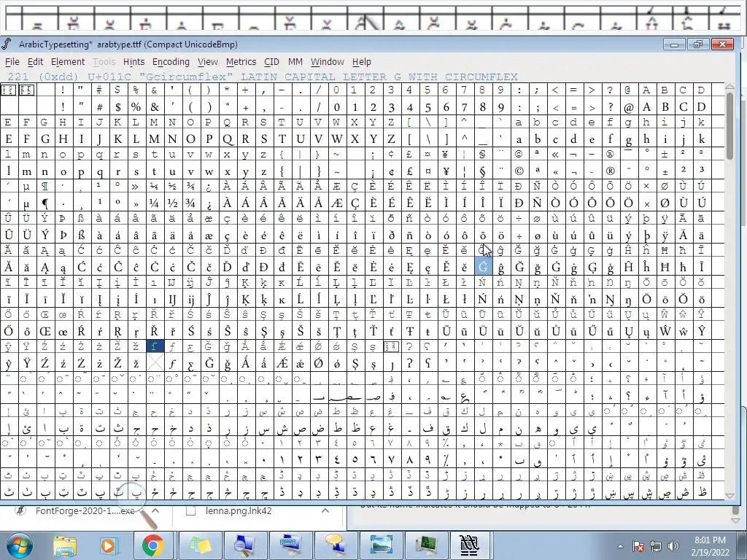Open the Help menu

362,62
